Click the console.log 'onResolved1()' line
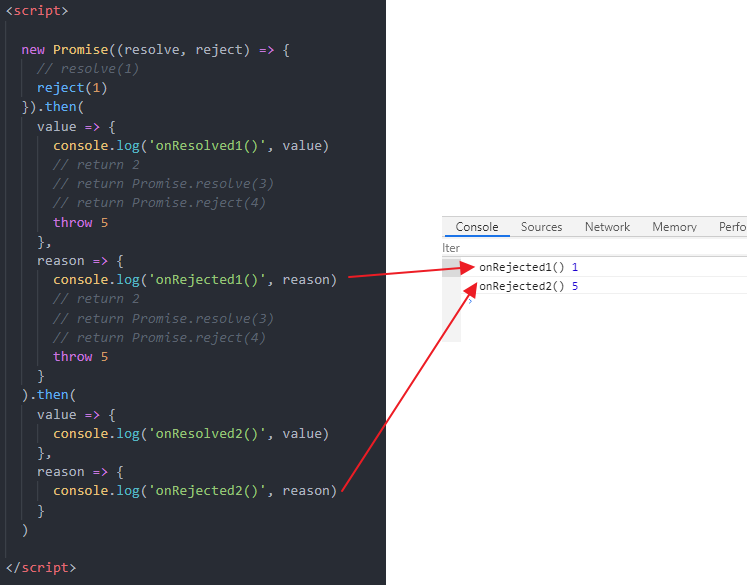This screenshot has height=585, width=756. click(x=191, y=146)
